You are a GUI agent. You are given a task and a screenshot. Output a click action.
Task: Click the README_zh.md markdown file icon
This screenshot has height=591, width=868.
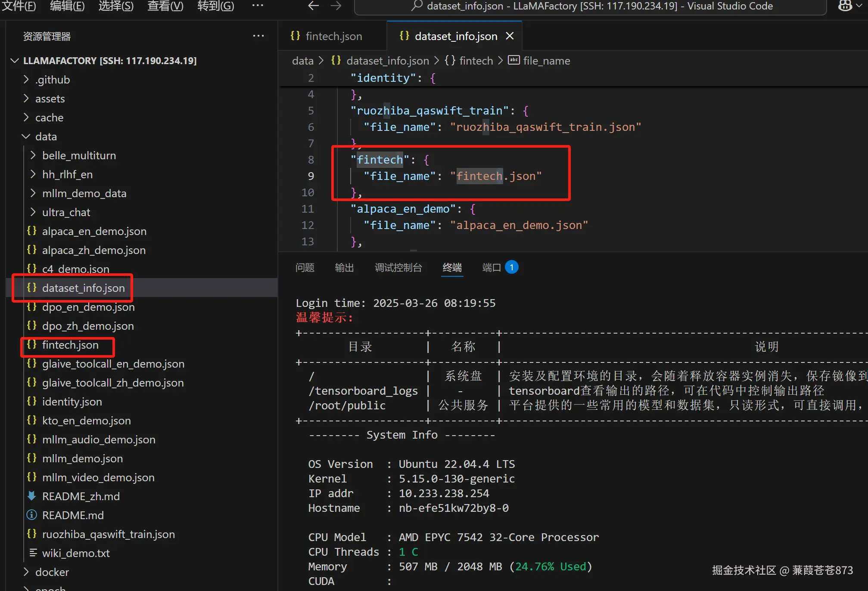click(31, 496)
